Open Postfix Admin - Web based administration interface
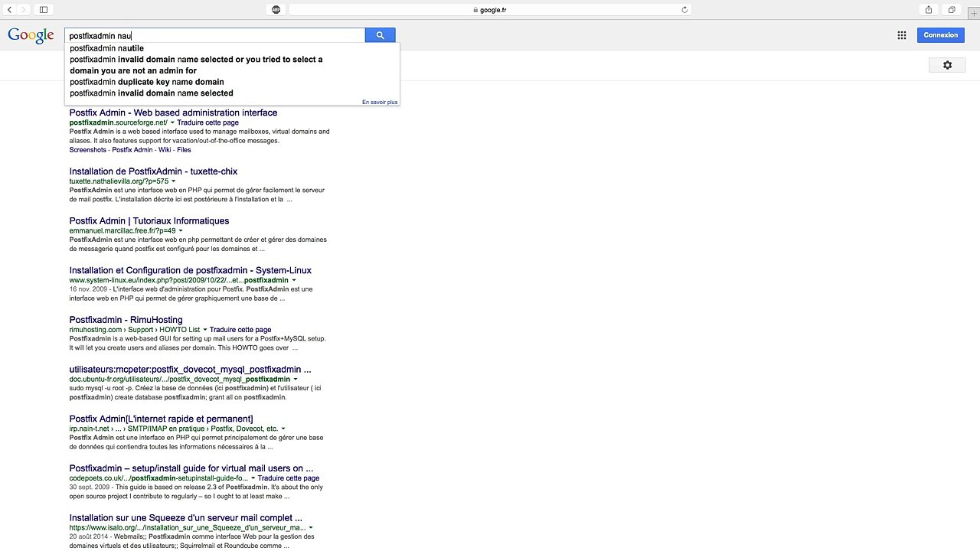This screenshot has width=980, height=551. pyautogui.click(x=173, y=112)
